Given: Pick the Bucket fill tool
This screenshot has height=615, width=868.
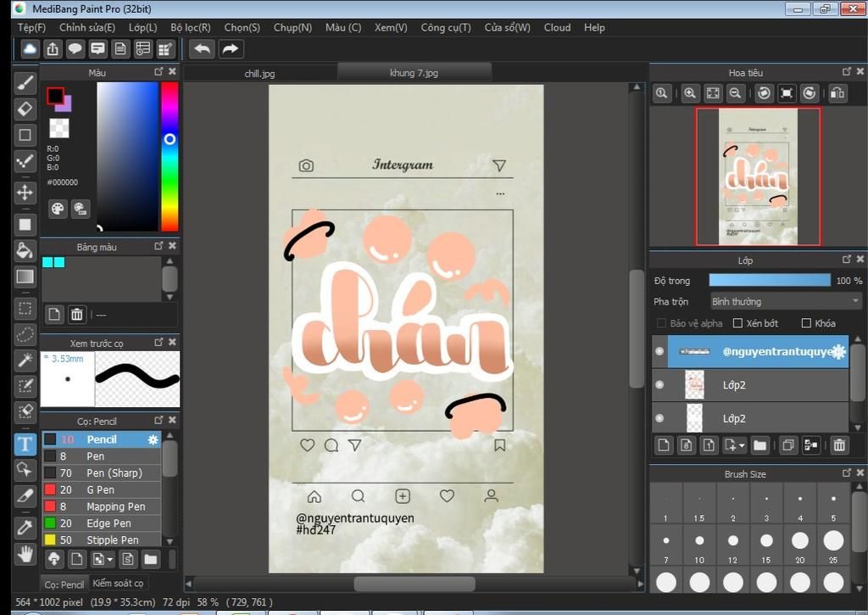Looking at the screenshot, I should click(x=25, y=250).
